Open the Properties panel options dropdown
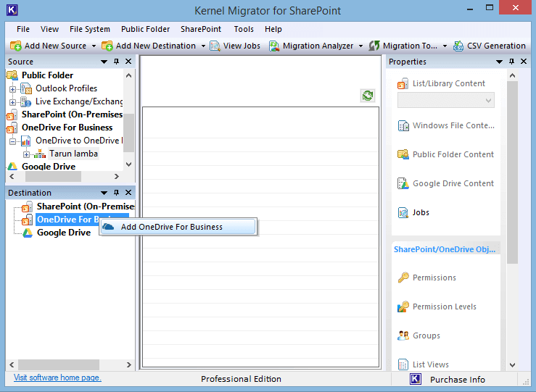536x392 pixels. (499, 62)
